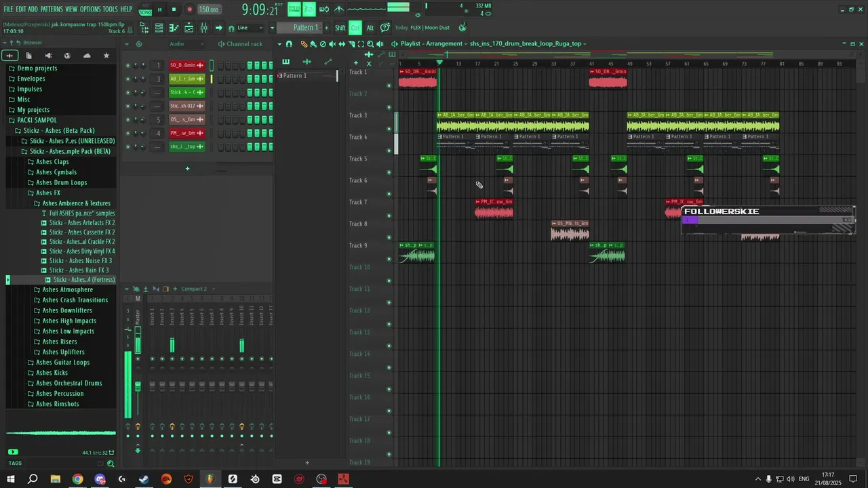868x488 pixels.
Task: Click the record button in transport
Action: click(x=189, y=9)
